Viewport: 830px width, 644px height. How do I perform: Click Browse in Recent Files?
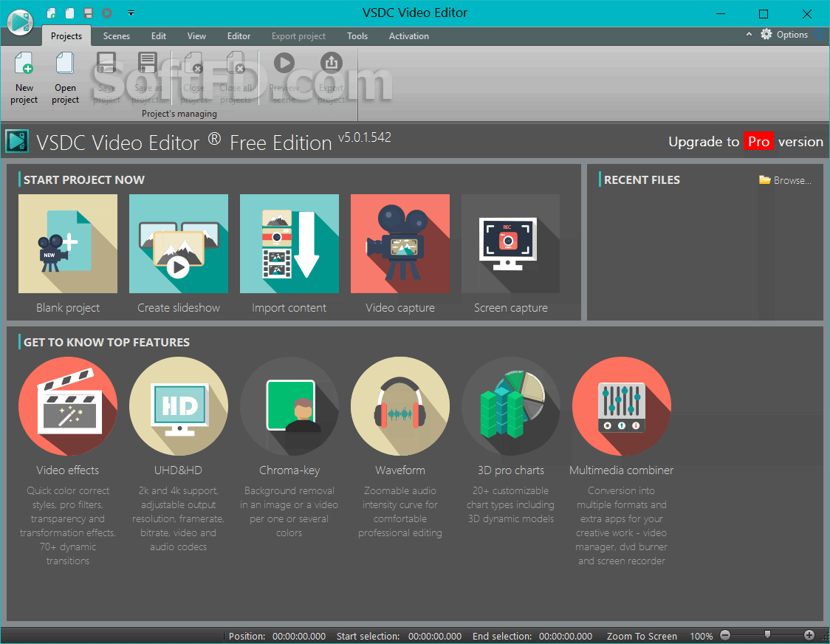pos(785,180)
